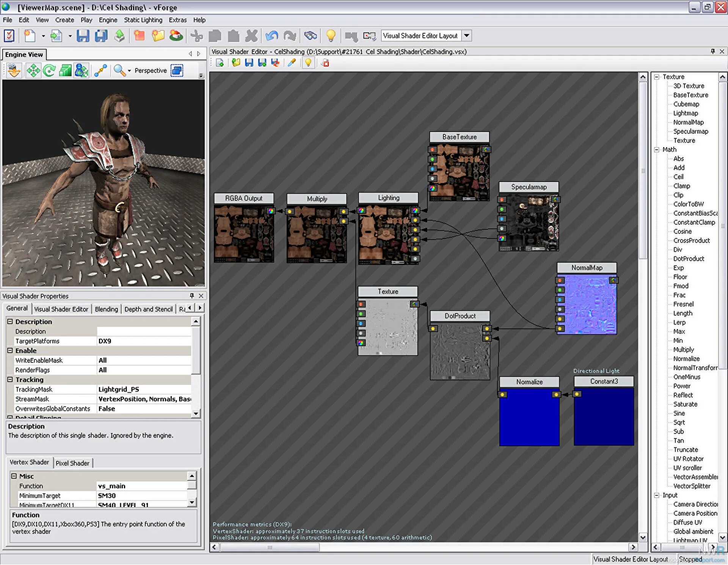Image resolution: width=728 pixels, height=565 pixels.
Task: Collapse the Tracking property group
Action: pyautogui.click(x=10, y=379)
